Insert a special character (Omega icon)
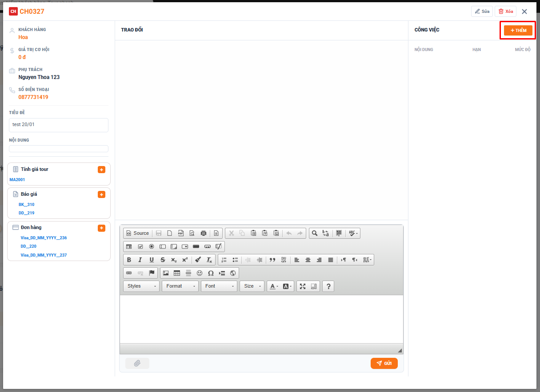Screen dimensions: 540x392 (211, 273)
